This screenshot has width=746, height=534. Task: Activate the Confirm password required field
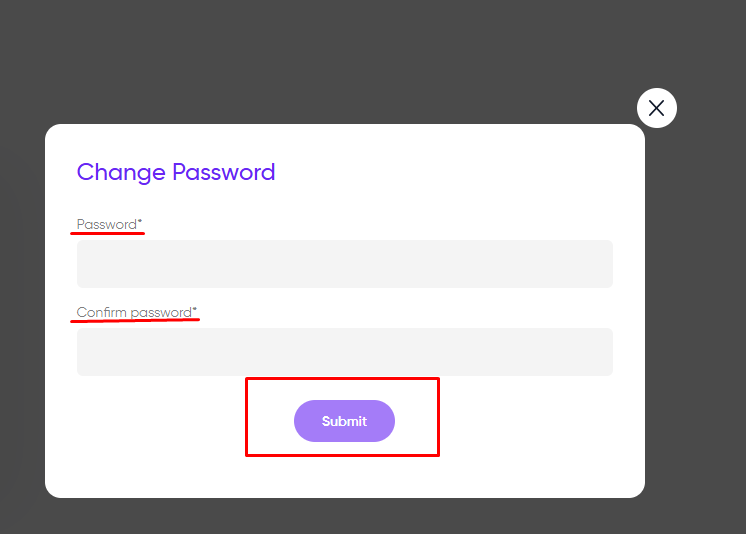pos(345,352)
